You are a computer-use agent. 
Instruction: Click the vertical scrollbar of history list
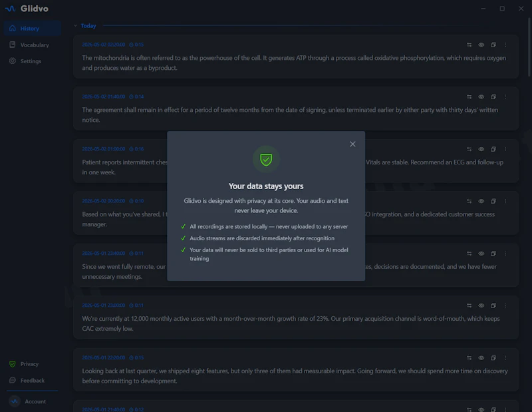coord(529,47)
